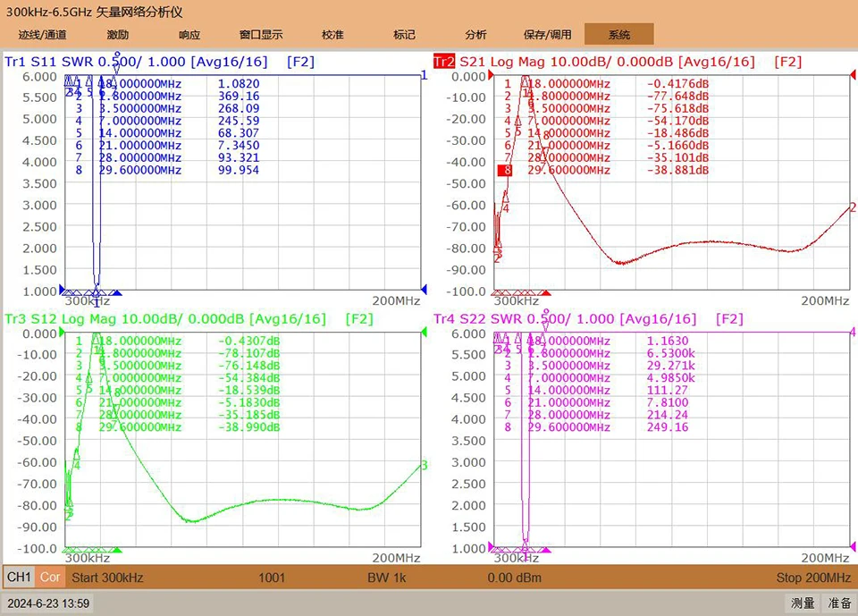Click the Start 300kHz field
The image size is (858, 616).
pyautogui.click(x=107, y=578)
